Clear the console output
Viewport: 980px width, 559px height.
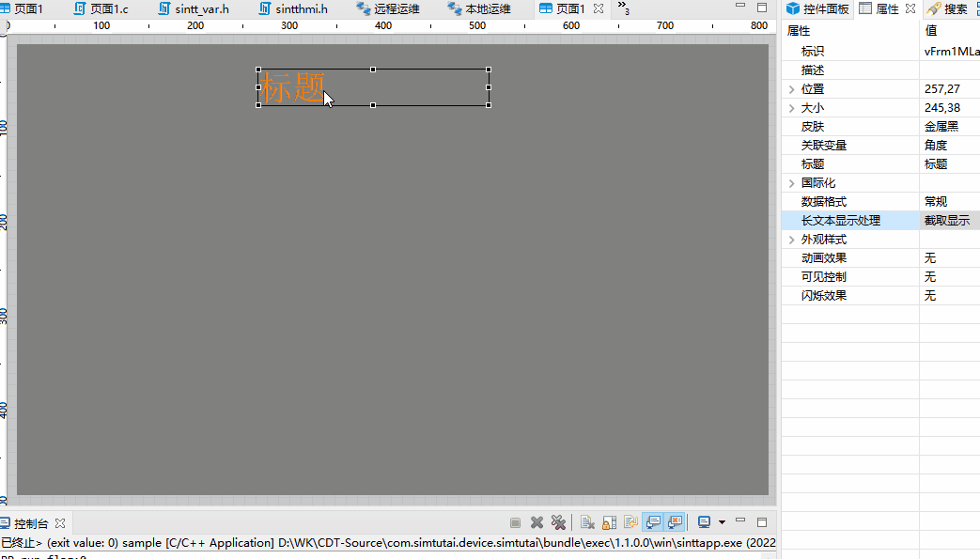coord(587,522)
